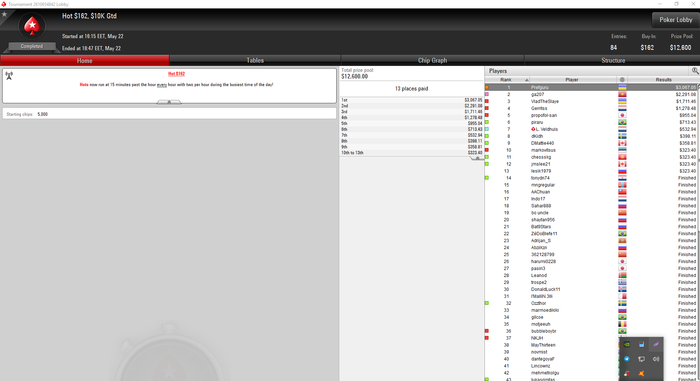Expand the payout list handle arrow
Screen dimensions: 700x381
[477, 158]
